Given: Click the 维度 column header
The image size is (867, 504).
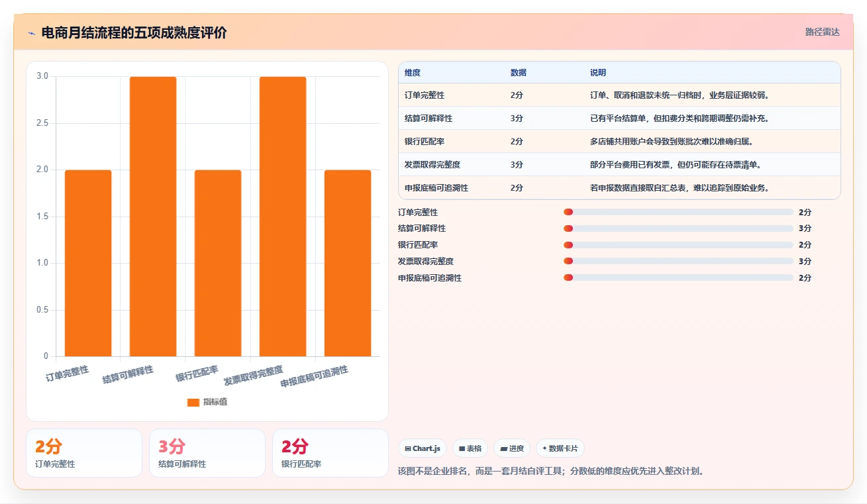Looking at the screenshot, I should [x=413, y=73].
